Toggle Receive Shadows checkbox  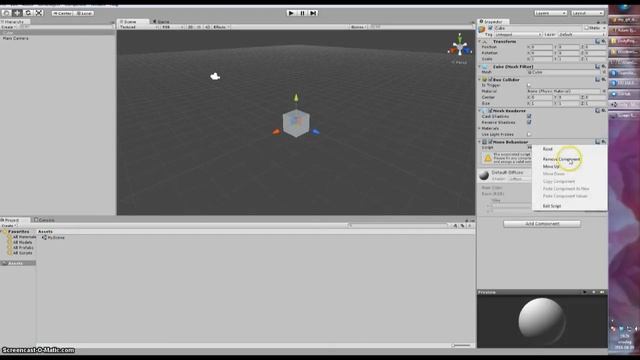point(529,122)
